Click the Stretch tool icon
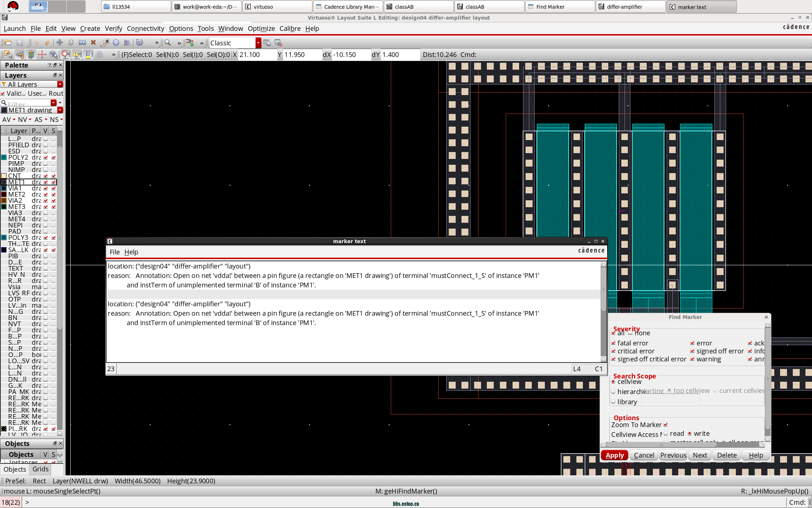Image resolution: width=812 pixels, height=508 pixels. coord(82,43)
